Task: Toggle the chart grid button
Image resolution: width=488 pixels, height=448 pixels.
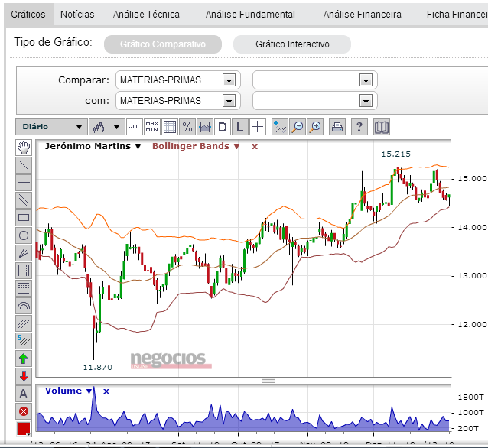Action: 170,127
